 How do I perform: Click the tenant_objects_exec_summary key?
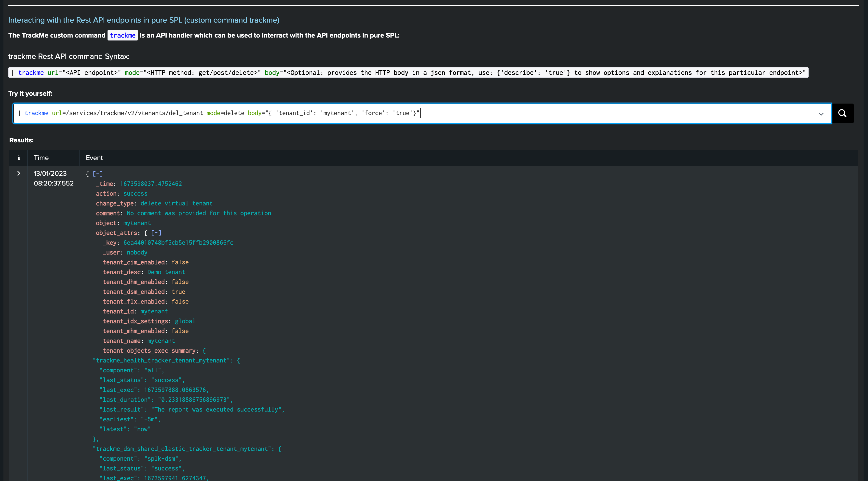point(149,351)
